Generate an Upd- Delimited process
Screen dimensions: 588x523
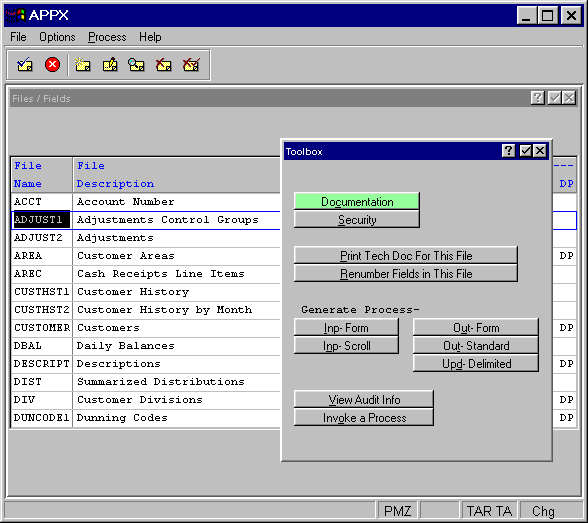(x=476, y=364)
